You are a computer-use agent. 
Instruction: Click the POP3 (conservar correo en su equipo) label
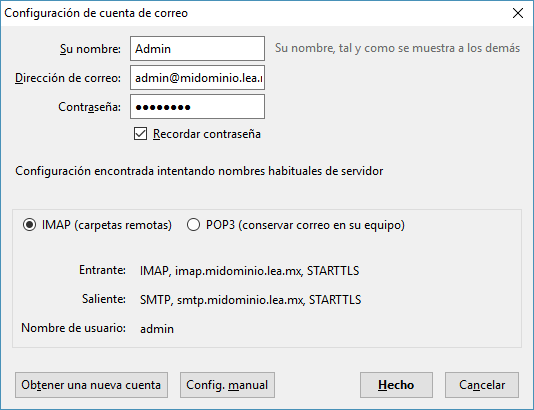pyautogui.click(x=305, y=225)
